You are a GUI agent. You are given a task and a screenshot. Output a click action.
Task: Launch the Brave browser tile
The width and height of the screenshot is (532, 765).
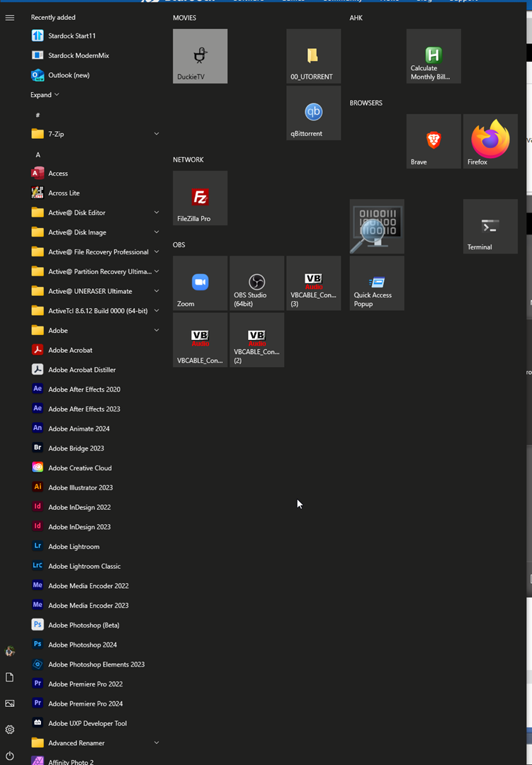coord(434,142)
